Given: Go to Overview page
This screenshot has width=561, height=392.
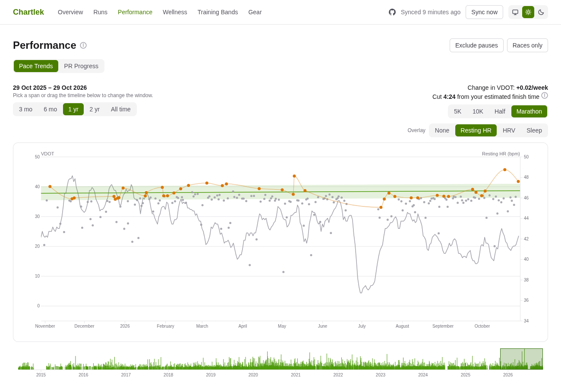Looking at the screenshot, I should click(70, 12).
